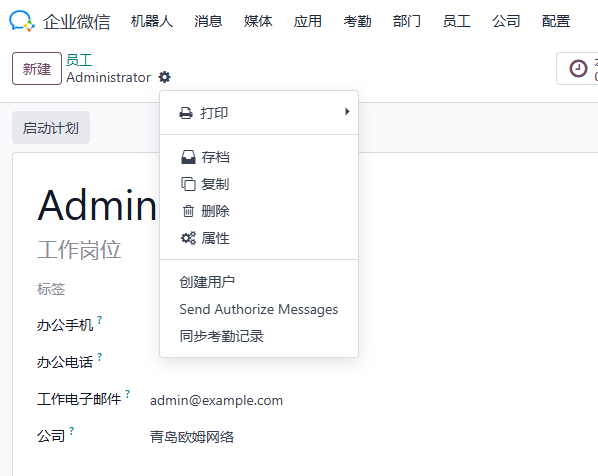
Task: Open the 机器人 top menu item
Action: [x=152, y=21]
